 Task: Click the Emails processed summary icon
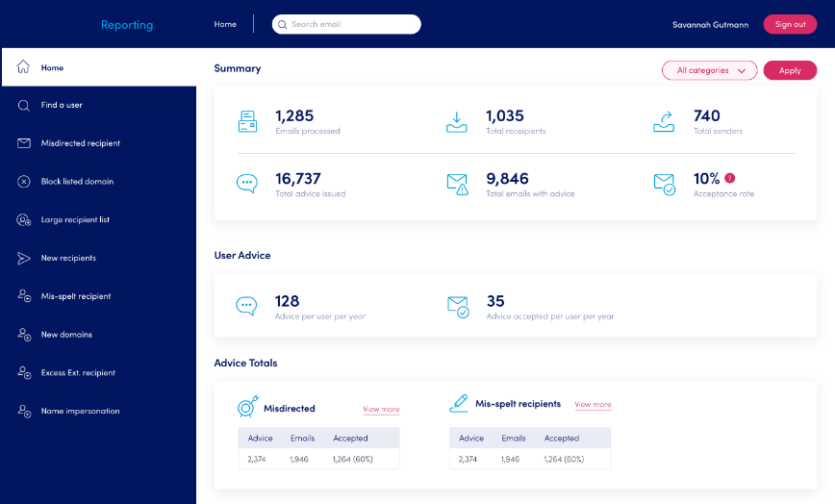click(x=247, y=121)
